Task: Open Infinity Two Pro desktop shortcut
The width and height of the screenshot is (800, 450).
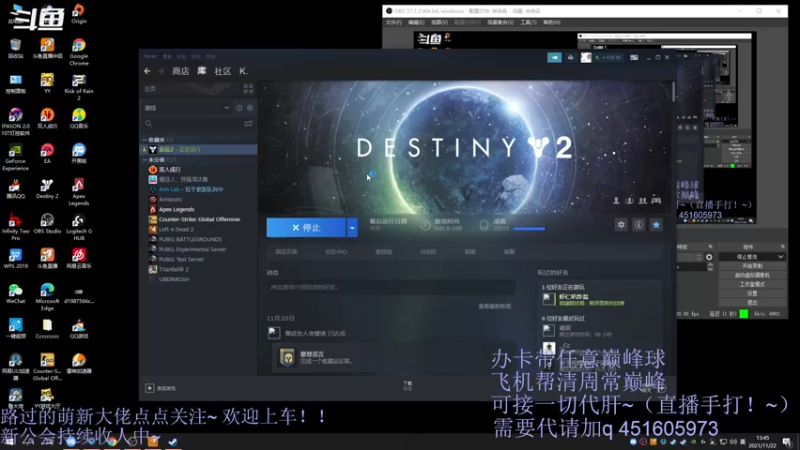Action: 15,227
